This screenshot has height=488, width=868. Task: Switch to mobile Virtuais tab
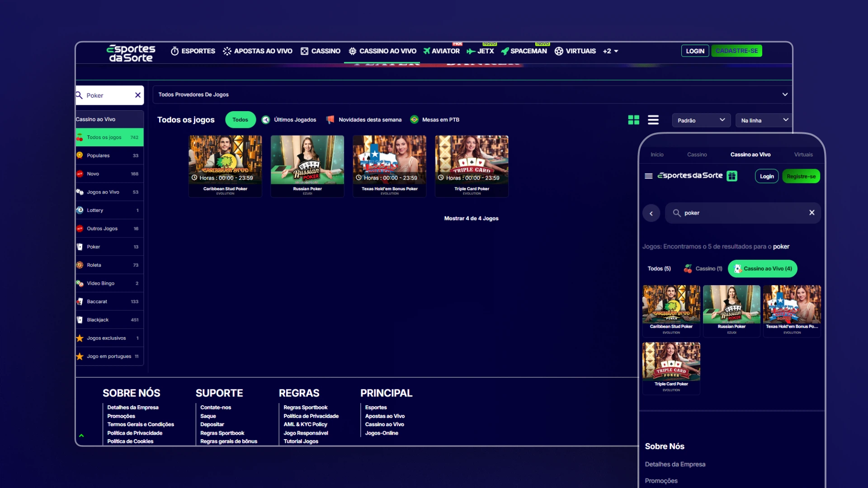point(803,155)
